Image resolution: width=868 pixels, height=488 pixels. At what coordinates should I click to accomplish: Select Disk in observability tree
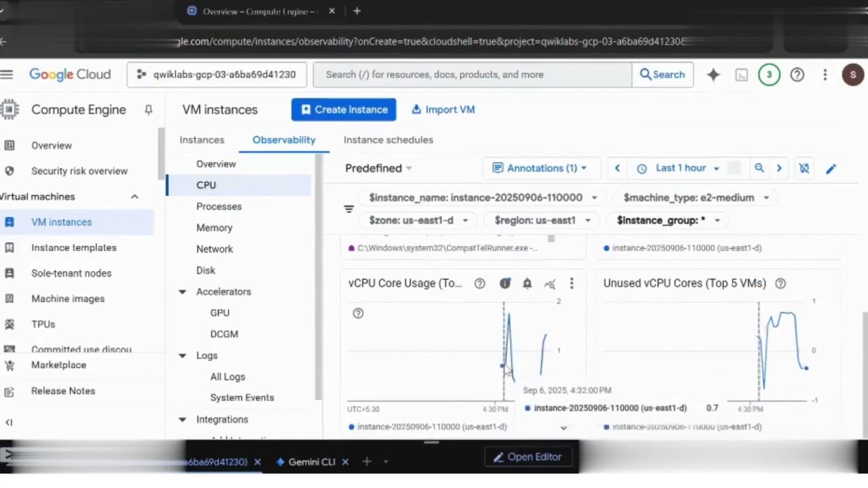[x=206, y=270]
